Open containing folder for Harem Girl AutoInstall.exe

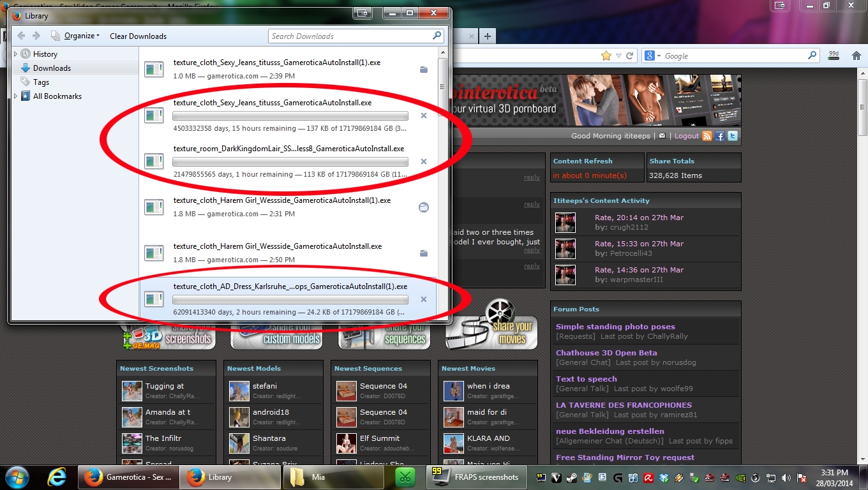(x=424, y=253)
